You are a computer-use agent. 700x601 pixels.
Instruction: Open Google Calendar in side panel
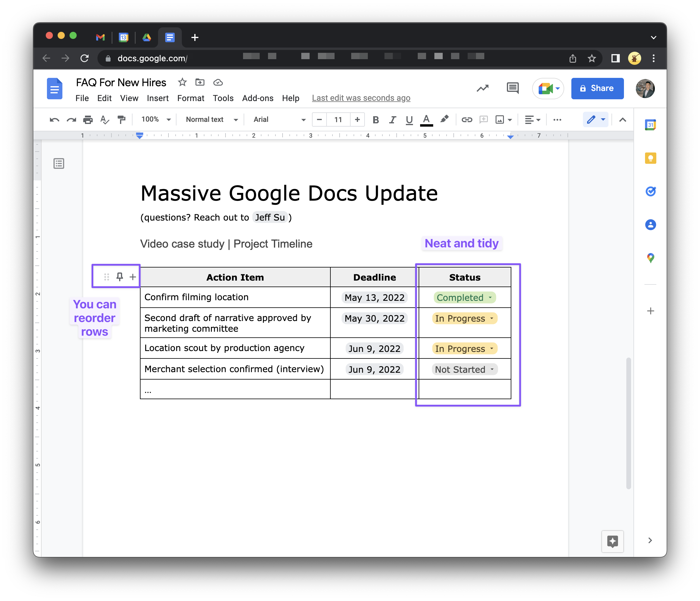(x=650, y=125)
